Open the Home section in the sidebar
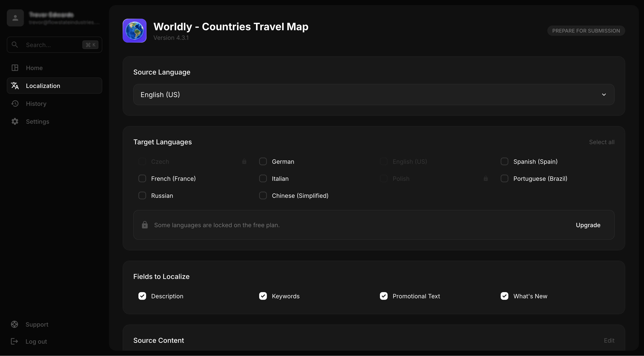The image size is (644, 356). [34, 67]
